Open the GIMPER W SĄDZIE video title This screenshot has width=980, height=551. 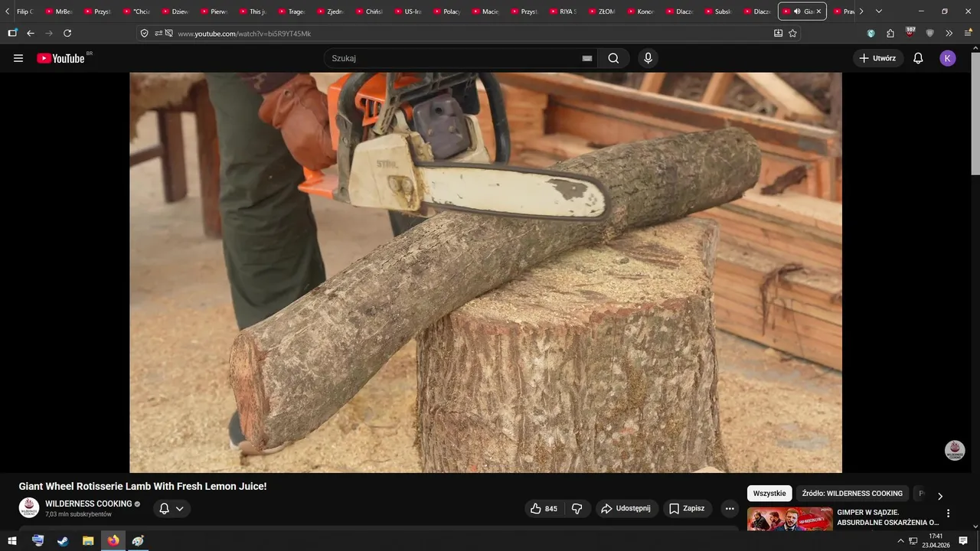coord(887,517)
